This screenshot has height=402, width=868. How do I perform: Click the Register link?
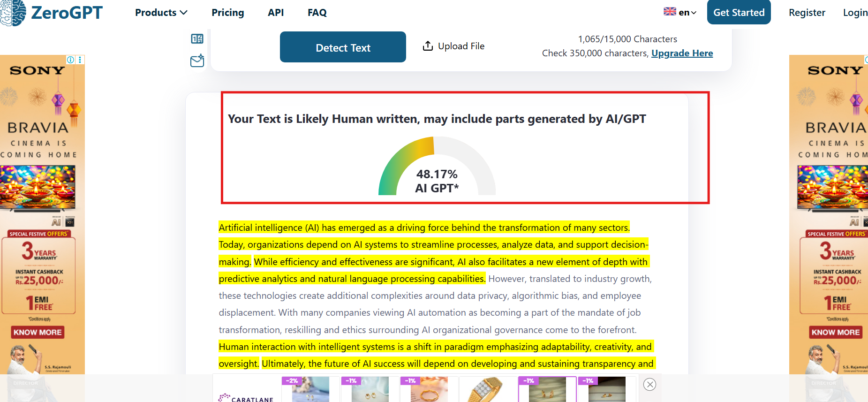(x=807, y=13)
